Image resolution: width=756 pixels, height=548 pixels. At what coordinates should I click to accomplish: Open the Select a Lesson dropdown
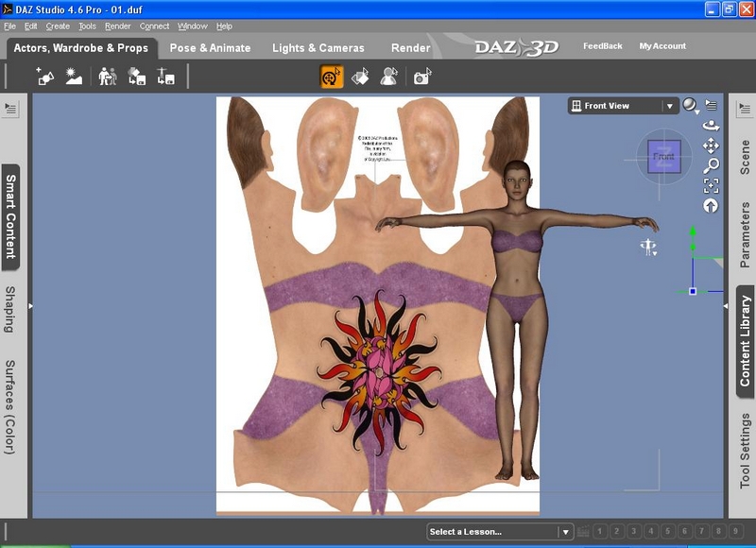coord(500,532)
